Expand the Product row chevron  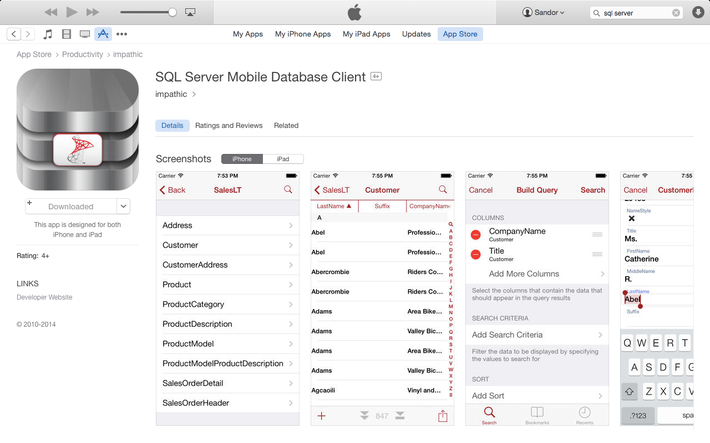pos(291,285)
